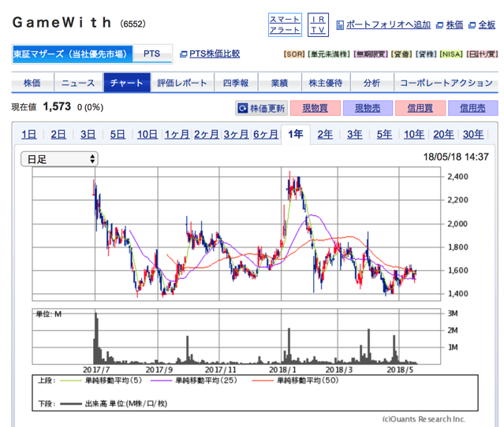Select the 10日 chart period
This screenshot has width=504, height=427.
pos(147,134)
